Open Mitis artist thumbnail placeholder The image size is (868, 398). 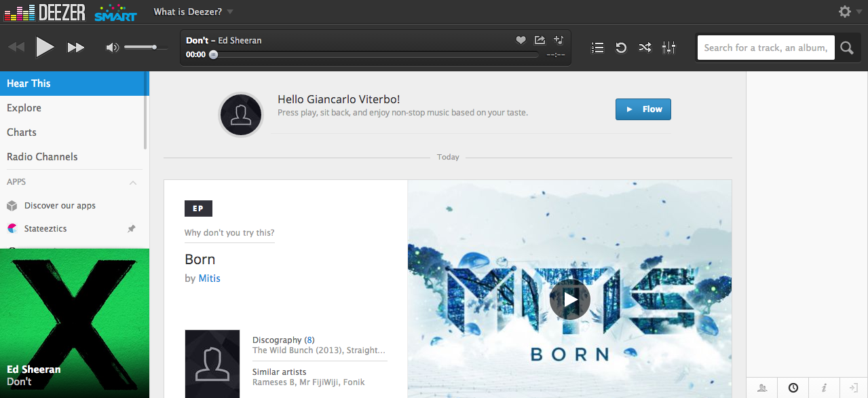[212, 363]
